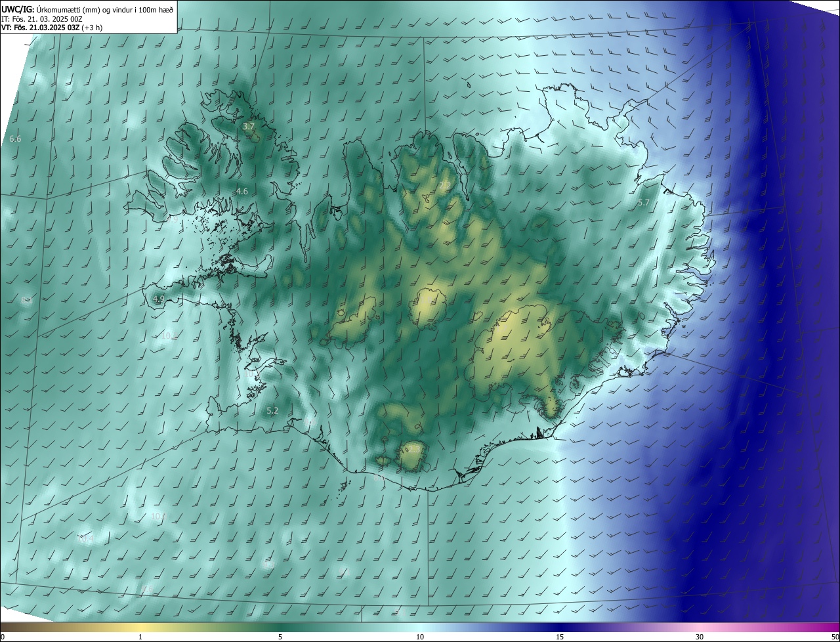The height and width of the screenshot is (642, 840).
Task: Click the 1 tick on the color scale
Action: 140,637
